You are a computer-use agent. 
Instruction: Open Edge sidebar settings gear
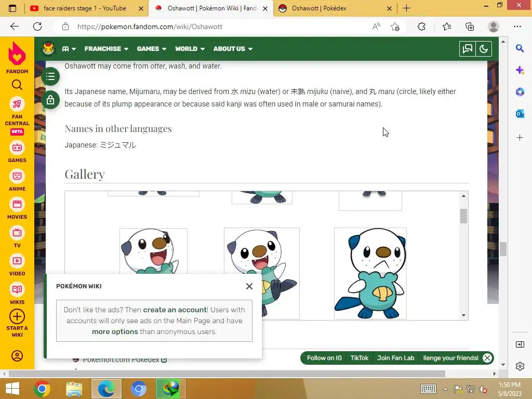pos(520,366)
